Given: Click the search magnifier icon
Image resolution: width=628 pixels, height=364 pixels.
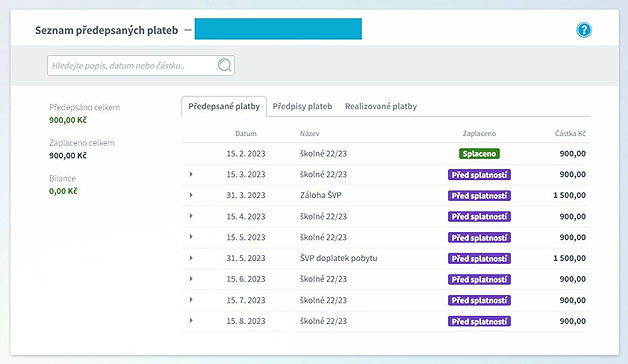Looking at the screenshot, I should point(224,65).
